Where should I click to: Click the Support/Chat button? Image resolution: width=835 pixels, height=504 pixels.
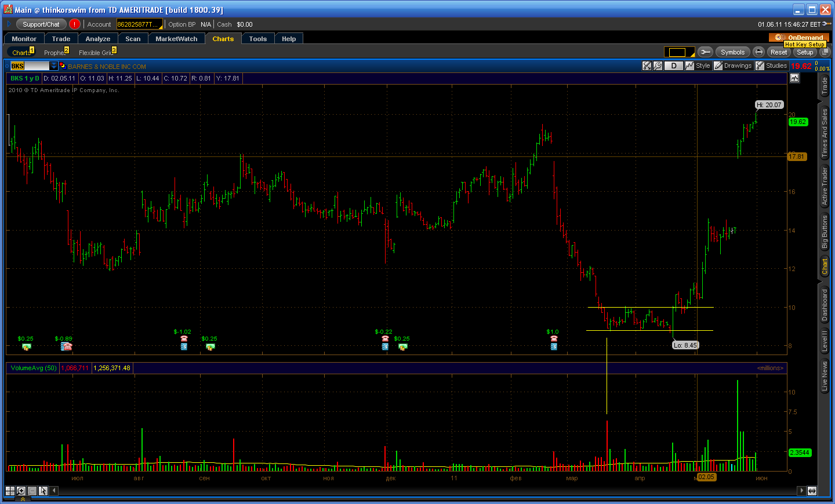point(41,24)
